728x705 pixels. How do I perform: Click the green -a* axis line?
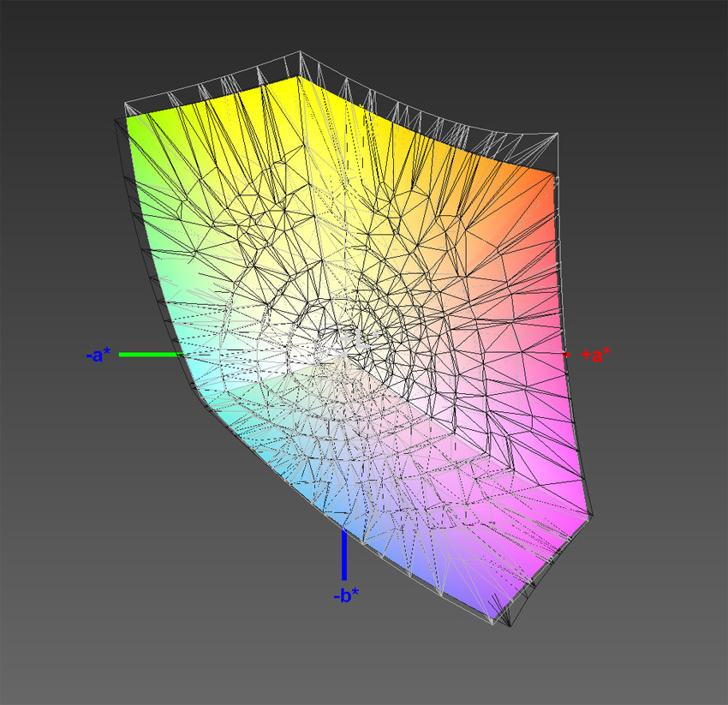click(152, 355)
